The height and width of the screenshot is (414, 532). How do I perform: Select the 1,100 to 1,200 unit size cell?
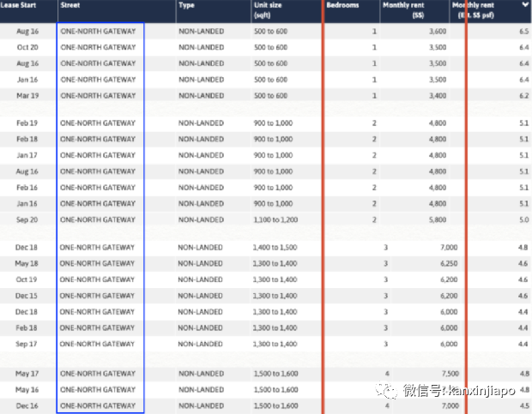275,219
